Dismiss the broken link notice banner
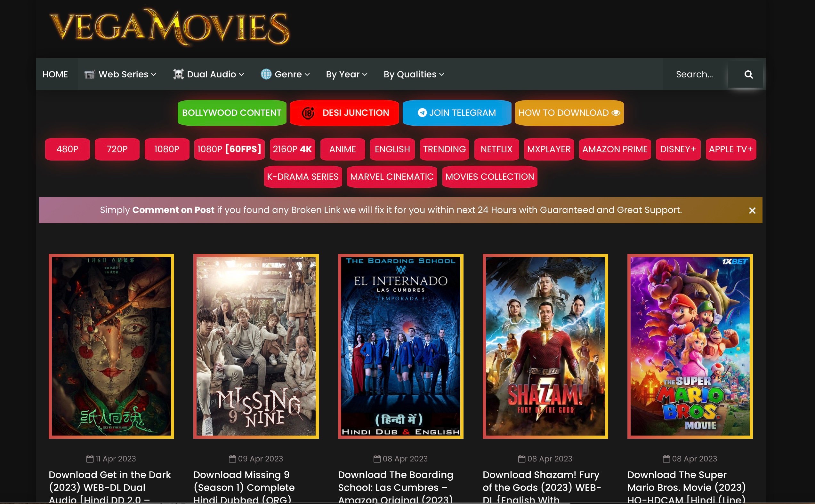 pos(752,210)
